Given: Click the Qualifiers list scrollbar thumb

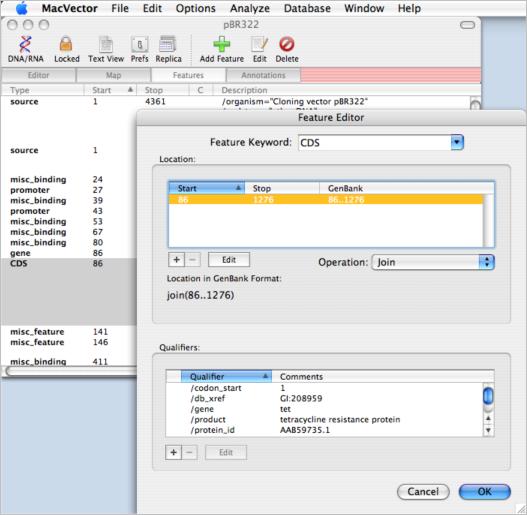Looking at the screenshot, I should click(x=488, y=396).
